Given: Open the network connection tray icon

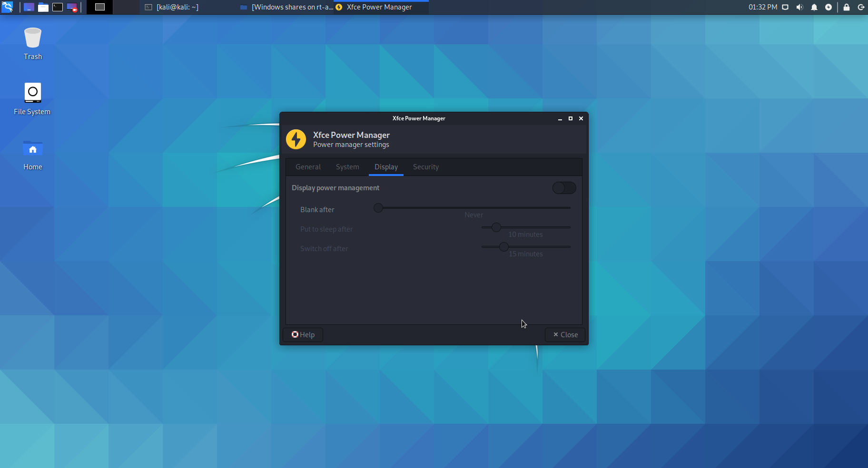Looking at the screenshot, I should 785,7.
